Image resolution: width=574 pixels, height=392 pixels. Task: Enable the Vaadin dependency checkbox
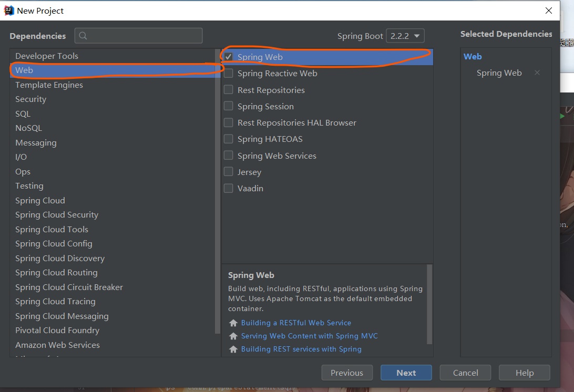pos(229,188)
